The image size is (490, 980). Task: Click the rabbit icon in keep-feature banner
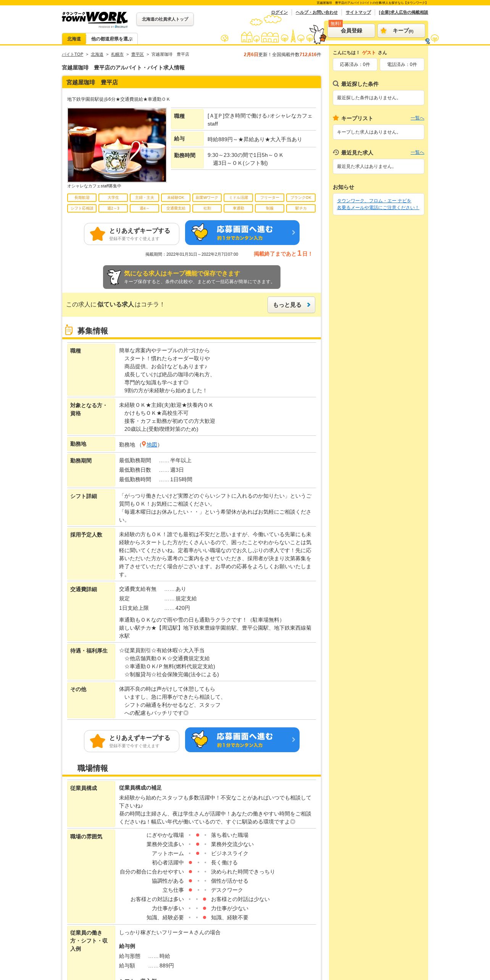point(114,277)
